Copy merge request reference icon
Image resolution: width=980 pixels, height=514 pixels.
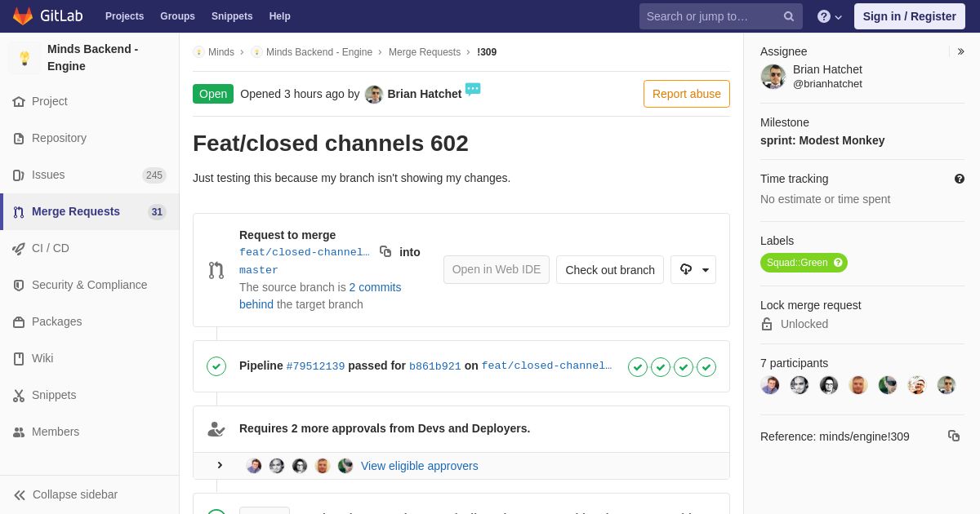[954, 436]
